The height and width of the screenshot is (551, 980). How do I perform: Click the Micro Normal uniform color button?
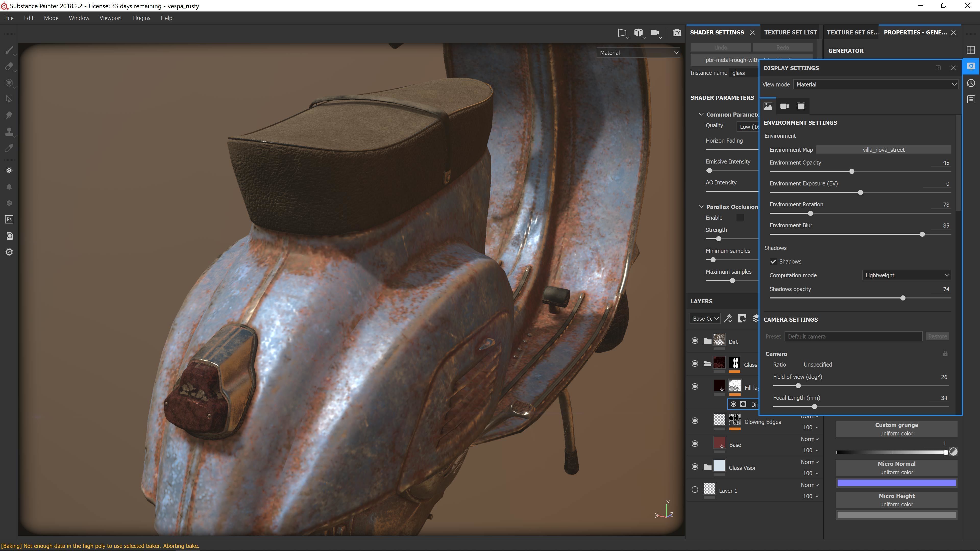896,468
